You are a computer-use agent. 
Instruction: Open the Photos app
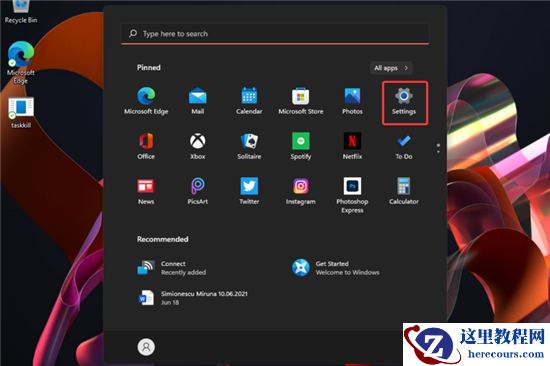pyautogui.click(x=352, y=101)
